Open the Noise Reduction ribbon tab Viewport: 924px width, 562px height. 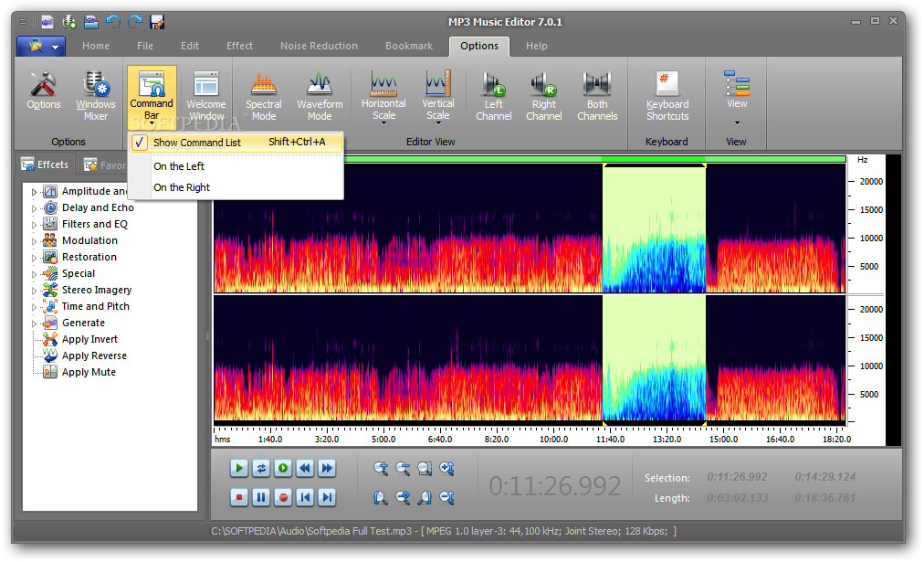[x=319, y=46]
